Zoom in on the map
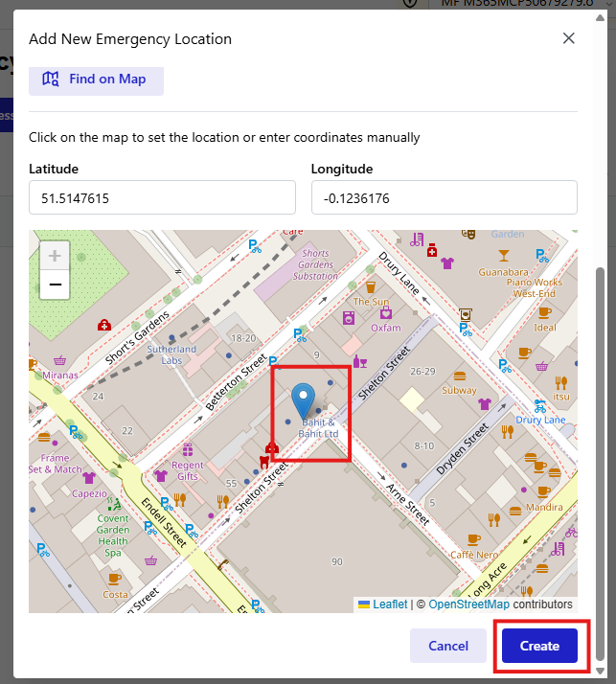 [55, 256]
